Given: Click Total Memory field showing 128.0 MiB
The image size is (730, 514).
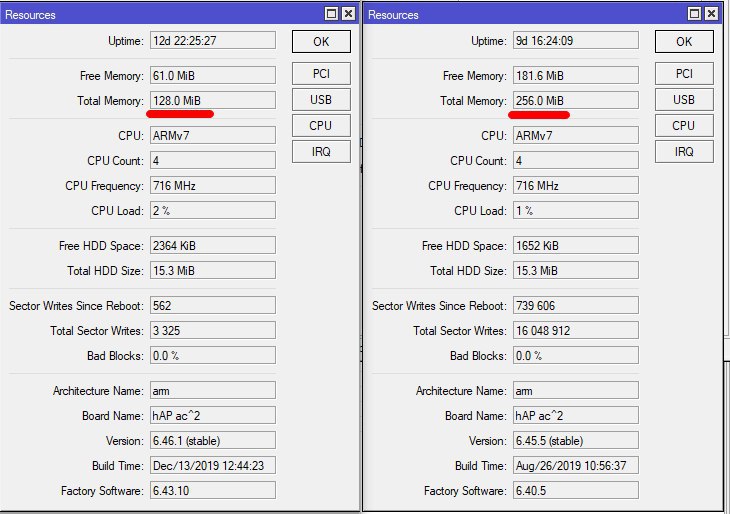Looking at the screenshot, I should coord(213,101).
